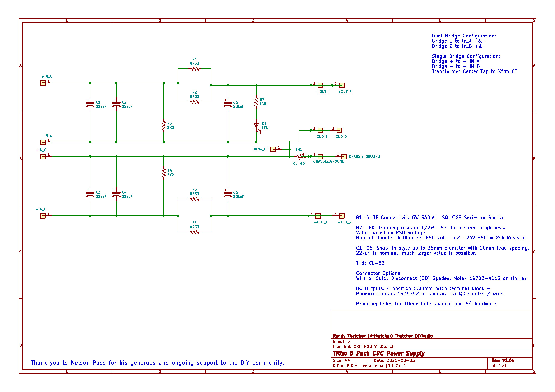Image resolution: width=555 pixels, height=392 pixels.
Task: Select the 'Dual Bridge Configuration:' heading text
Action: pyautogui.click(x=464, y=36)
